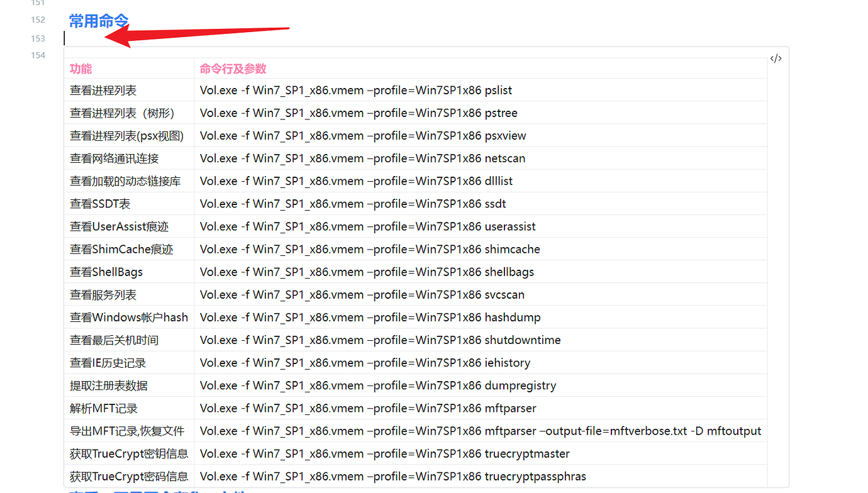Viewport: 868px width, 493px height.
Task: Click the command ending in psxview
Action: (363, 135)
